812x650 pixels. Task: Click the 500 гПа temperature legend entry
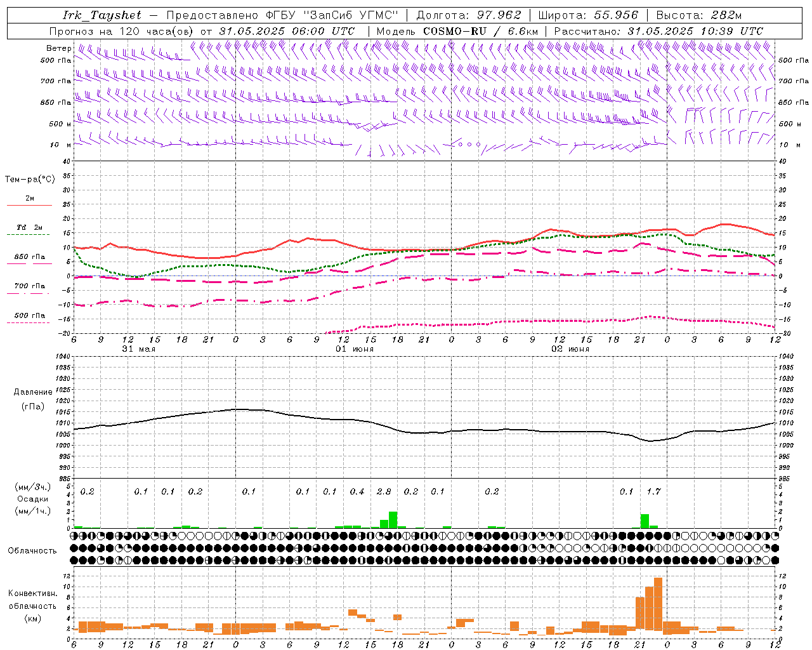tap(29, 315)
